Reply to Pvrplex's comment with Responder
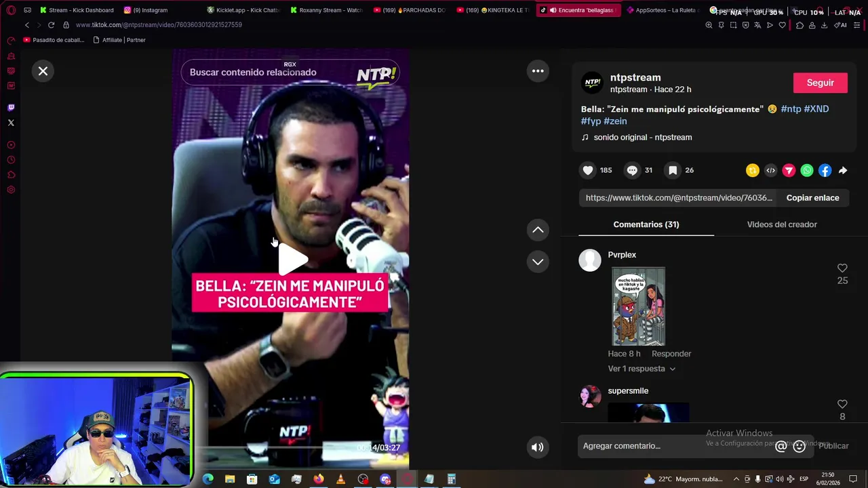This screenshot has width=868, height=488. (x=671, y=354)
